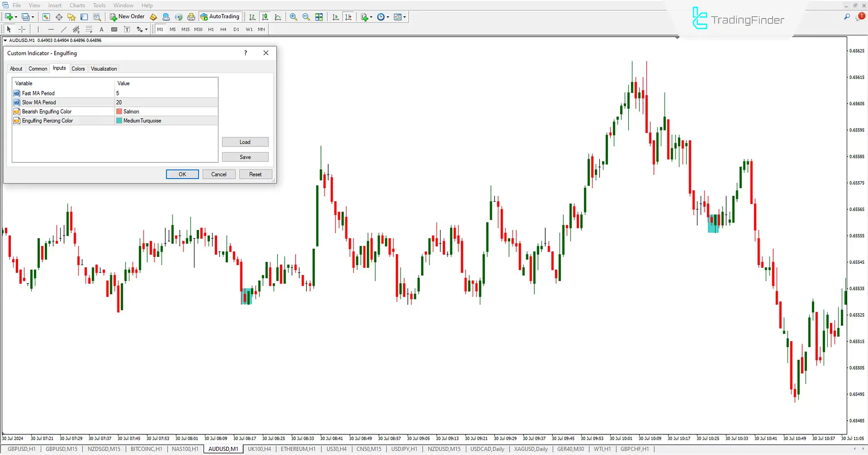
Task: Click the Reset button
Action: coord(255,175)
